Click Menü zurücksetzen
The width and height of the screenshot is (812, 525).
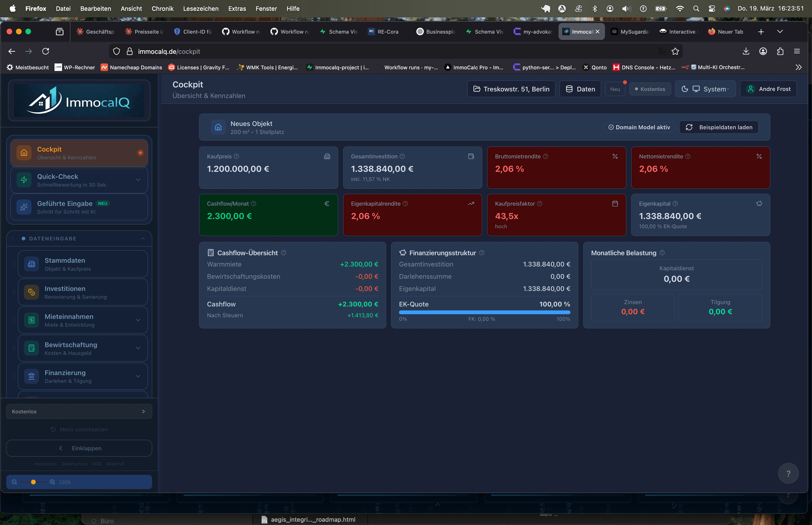click(x=79, y=430)
